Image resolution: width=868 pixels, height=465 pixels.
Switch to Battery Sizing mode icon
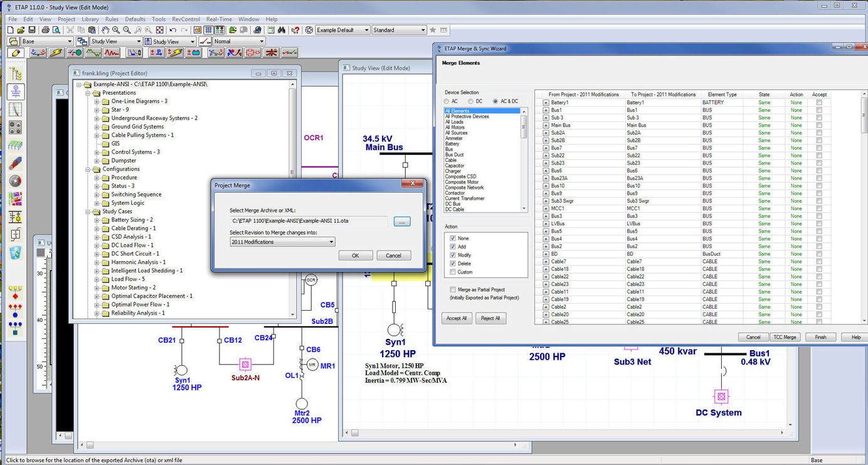193,53
